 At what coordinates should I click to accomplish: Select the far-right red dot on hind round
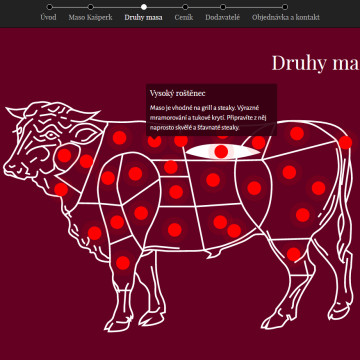(318, 188)
